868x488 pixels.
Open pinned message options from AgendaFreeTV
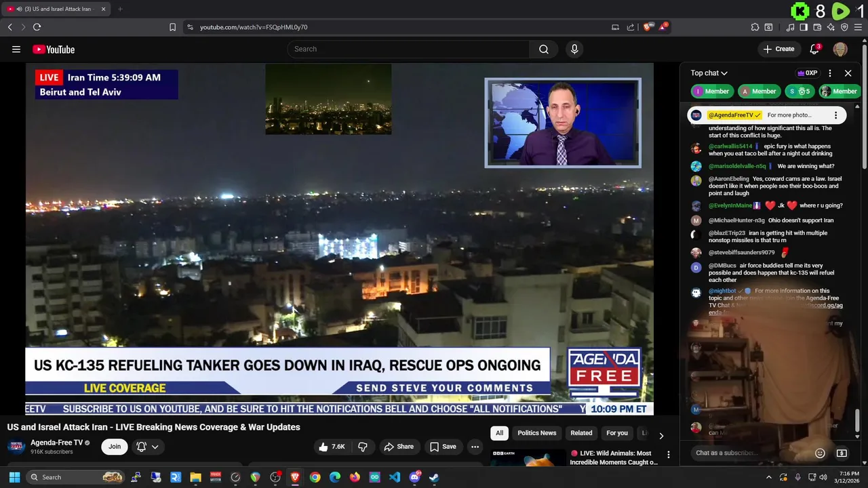point(835,115)
